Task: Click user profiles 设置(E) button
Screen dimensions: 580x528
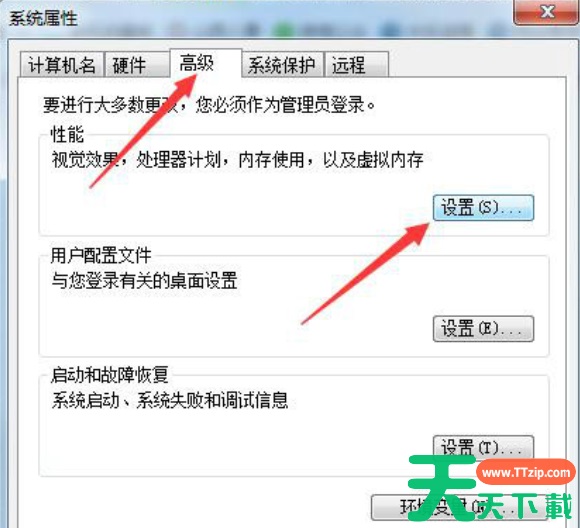Action: (483, 329)
